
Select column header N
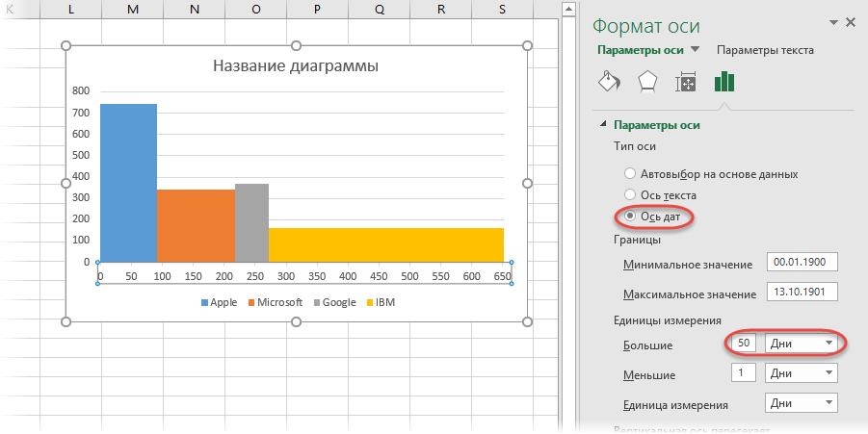(195, 10)
